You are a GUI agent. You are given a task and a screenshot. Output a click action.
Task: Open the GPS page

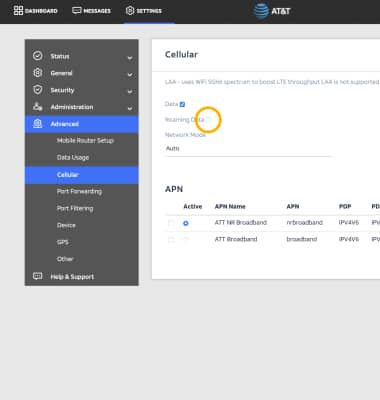[x=63, y=242]
